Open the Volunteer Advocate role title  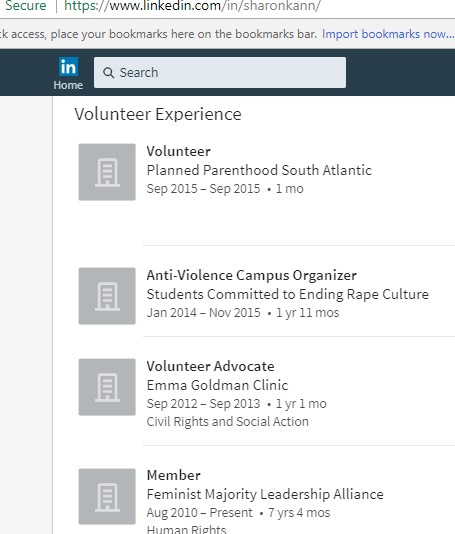coord(210,366)
